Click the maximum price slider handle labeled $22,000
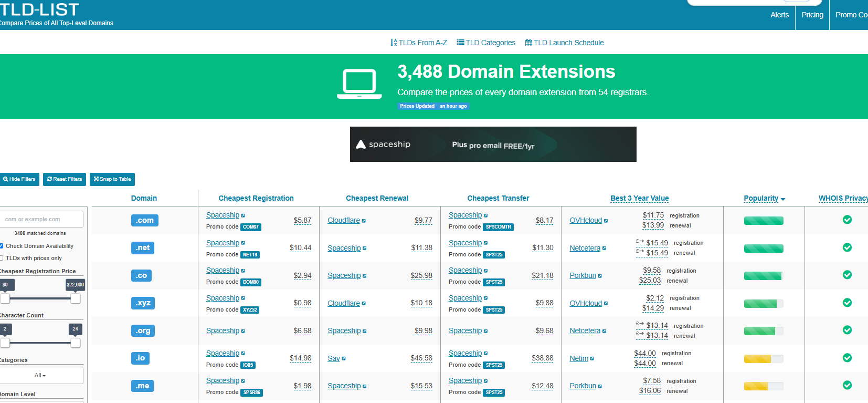This screenshot has height=403, width=868. pos(76,298)
